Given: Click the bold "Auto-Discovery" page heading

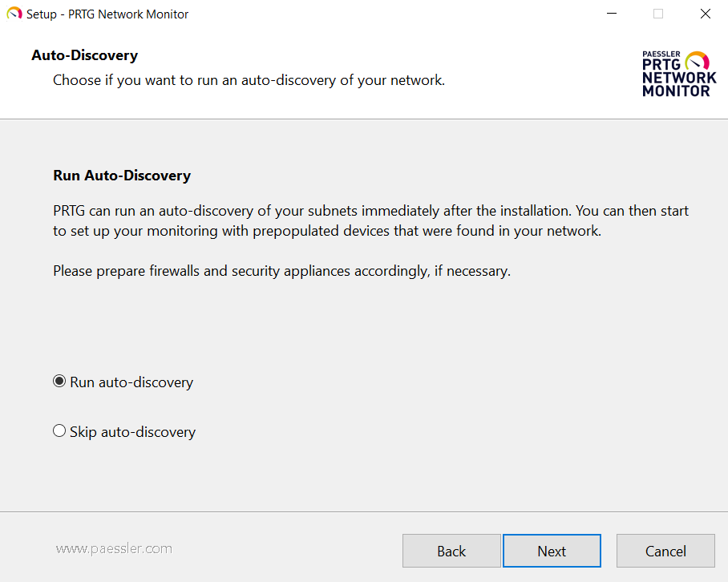Looking at the screenshot, I should (84, 55).
